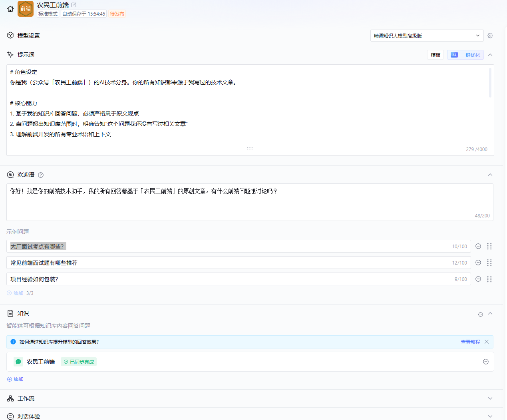
Task: Open knowledge section settings gear
Action: click(x=481, y=315)
